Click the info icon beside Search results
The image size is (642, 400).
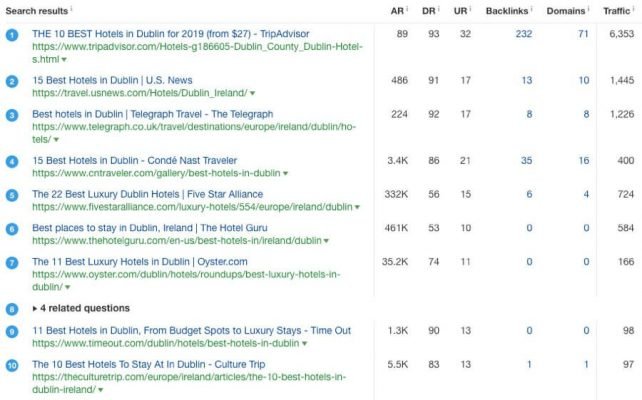[x=72, y=9]
